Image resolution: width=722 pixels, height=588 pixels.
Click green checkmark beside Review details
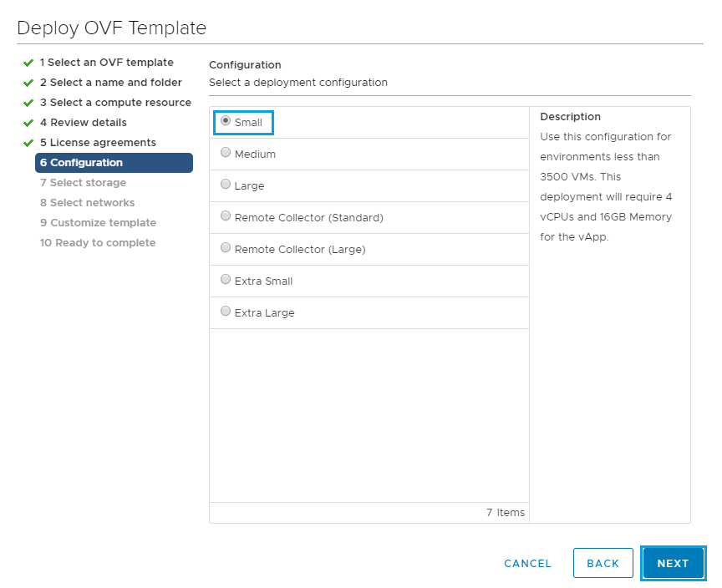pyautogui.click(x=28, y=123)
